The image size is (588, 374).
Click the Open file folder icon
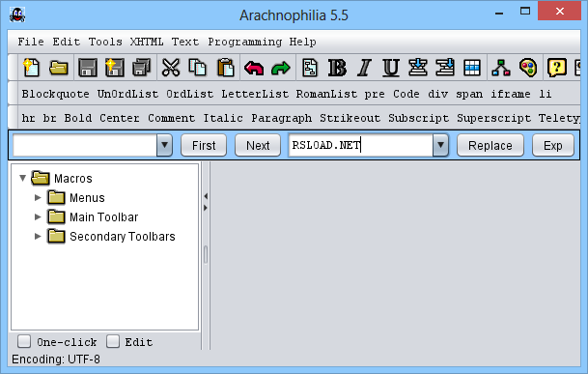(x=59, y=68)
